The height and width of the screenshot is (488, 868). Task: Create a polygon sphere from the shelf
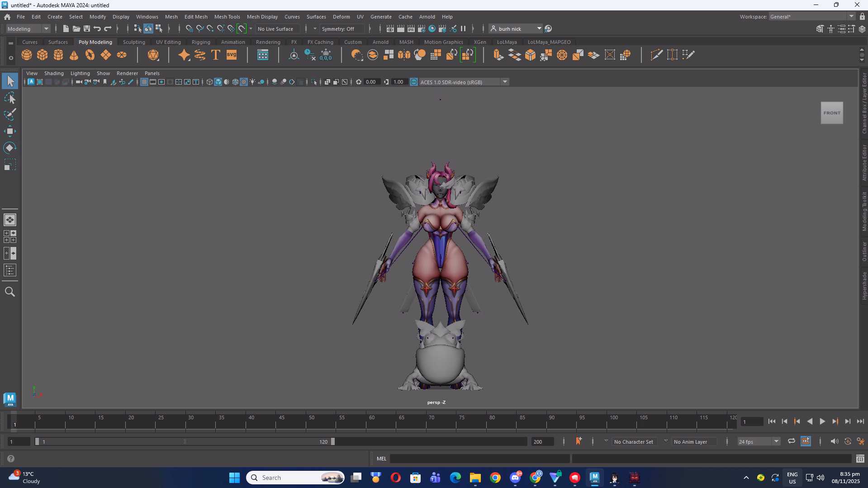[x=27, y=55]
